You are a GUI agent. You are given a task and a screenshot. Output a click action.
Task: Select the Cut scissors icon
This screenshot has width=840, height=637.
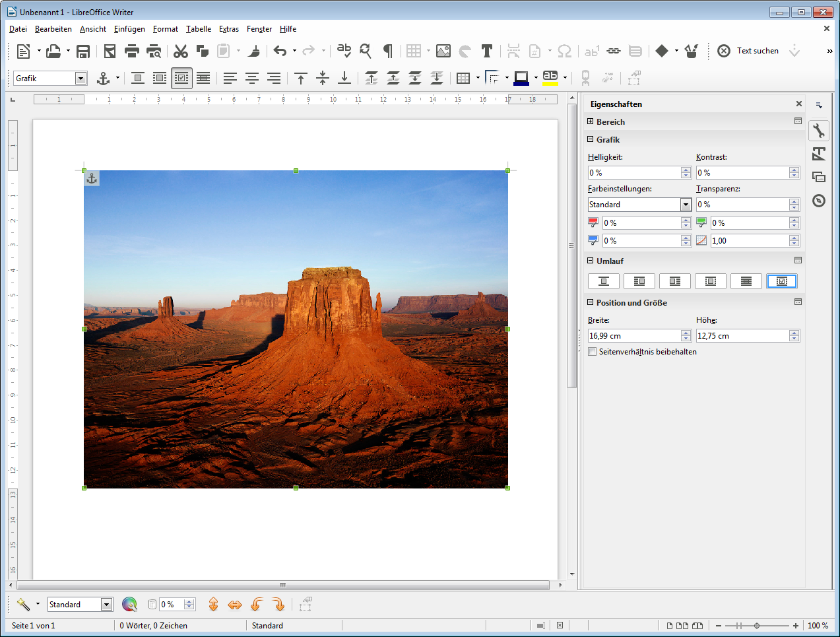click(180, 51)
